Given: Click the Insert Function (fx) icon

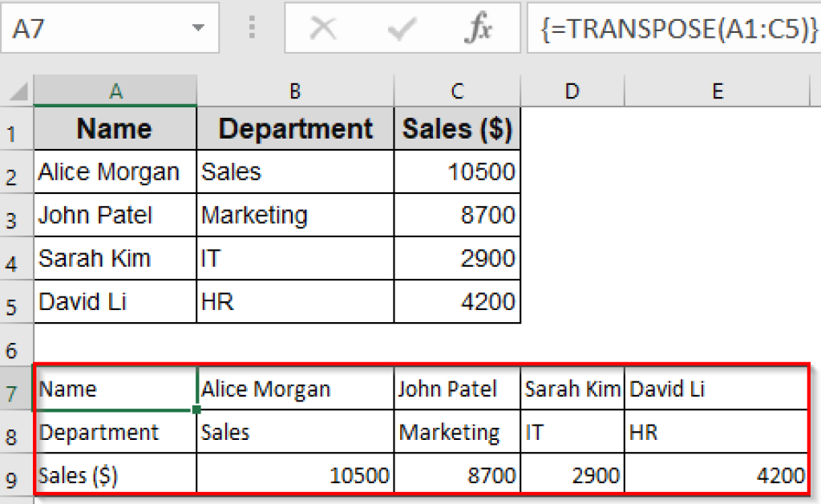Looking at the screenshot, I should click(x=479, y=26).
